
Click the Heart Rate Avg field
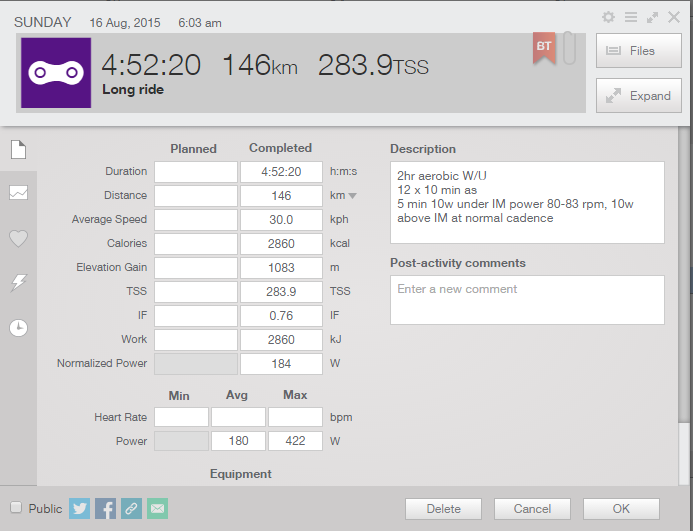(x=238, y=417)
